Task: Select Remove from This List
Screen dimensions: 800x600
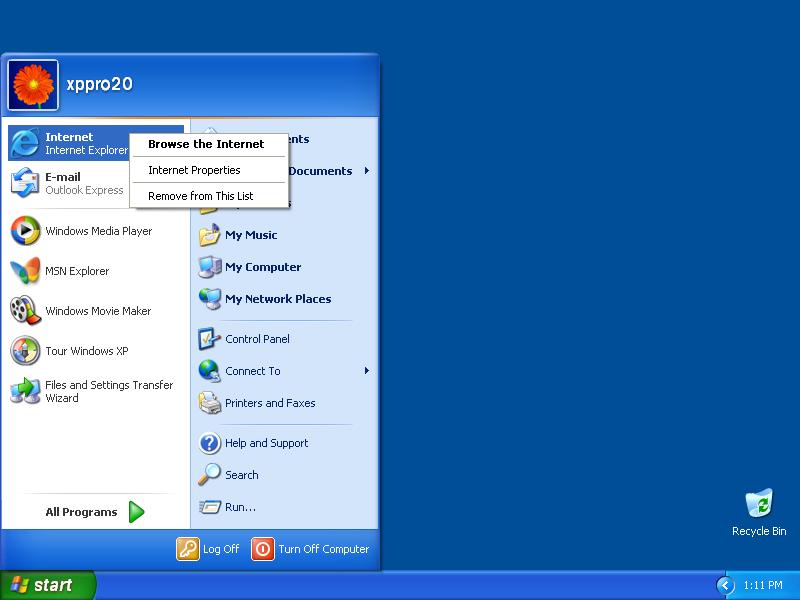Action: pos(209,196)
